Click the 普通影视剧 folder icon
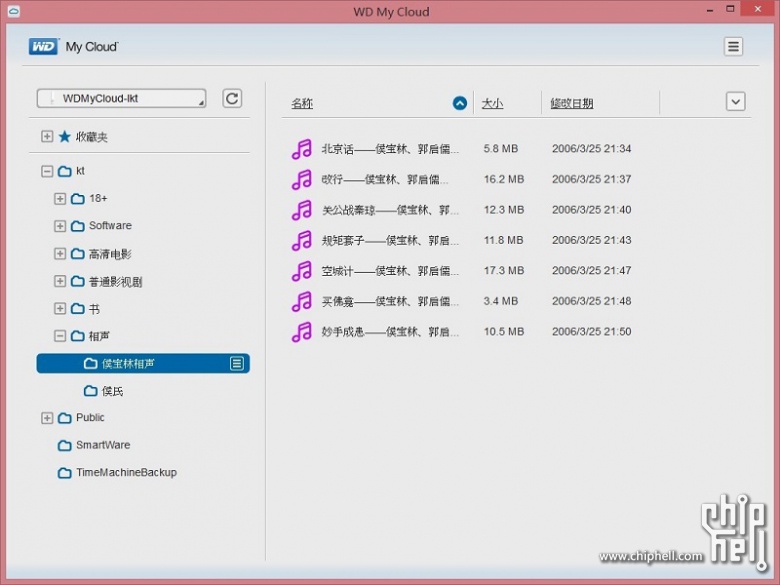Screen dimensions: 780x585 coord(78,282)
